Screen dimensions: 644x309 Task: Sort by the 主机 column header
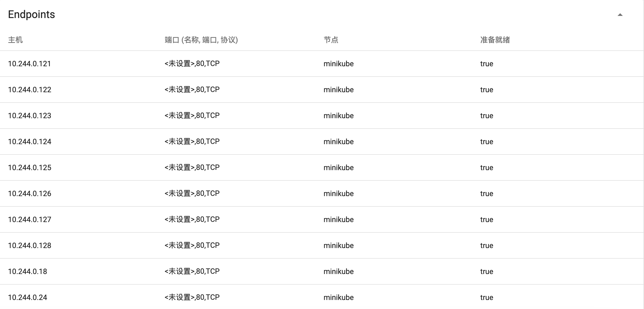coord(15,40)
